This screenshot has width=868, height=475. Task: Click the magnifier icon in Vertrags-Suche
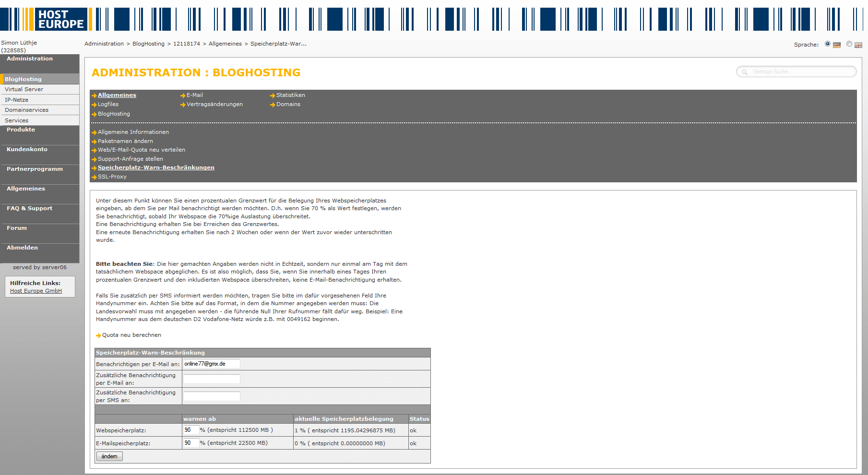[x=745, y=72]
